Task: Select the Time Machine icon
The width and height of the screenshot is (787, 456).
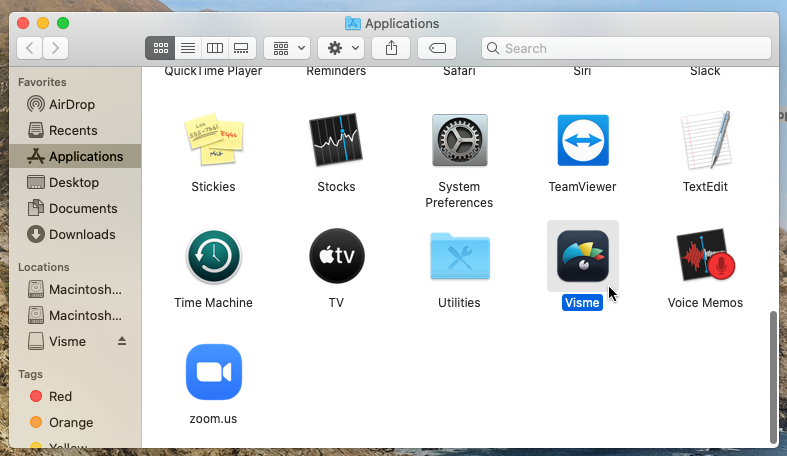Action: click(x=214, y=256)
